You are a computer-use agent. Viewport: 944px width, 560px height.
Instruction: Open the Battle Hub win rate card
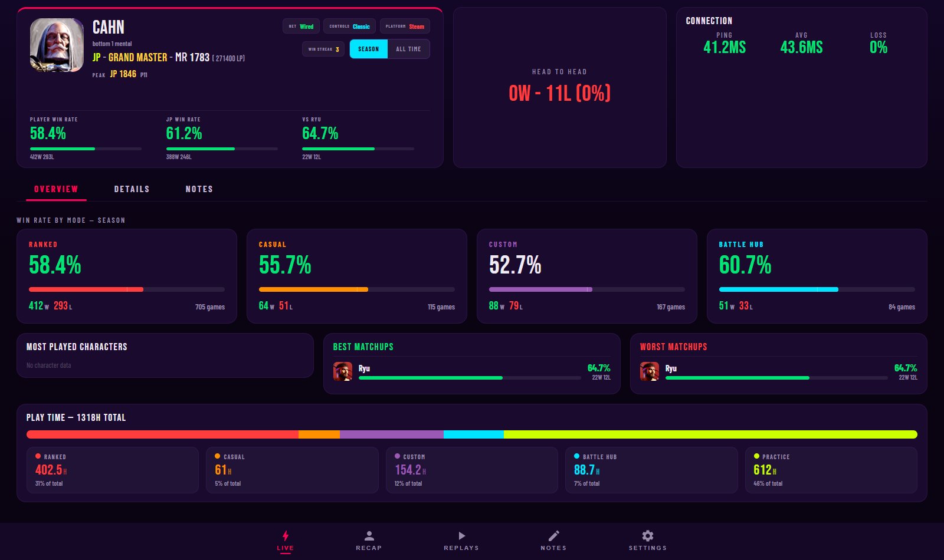tap(817, 276)
